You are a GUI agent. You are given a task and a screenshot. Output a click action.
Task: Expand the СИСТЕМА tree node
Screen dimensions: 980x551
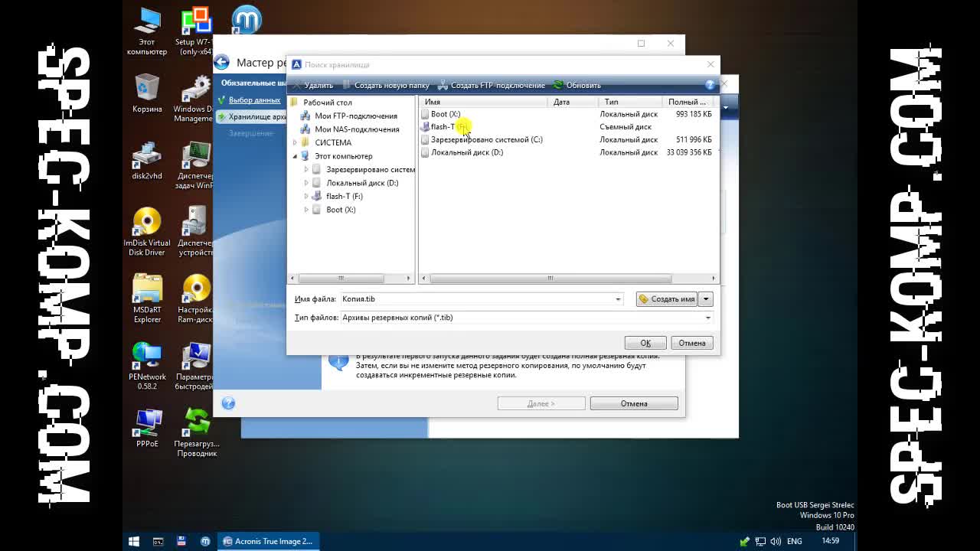(x=295, y=143)
